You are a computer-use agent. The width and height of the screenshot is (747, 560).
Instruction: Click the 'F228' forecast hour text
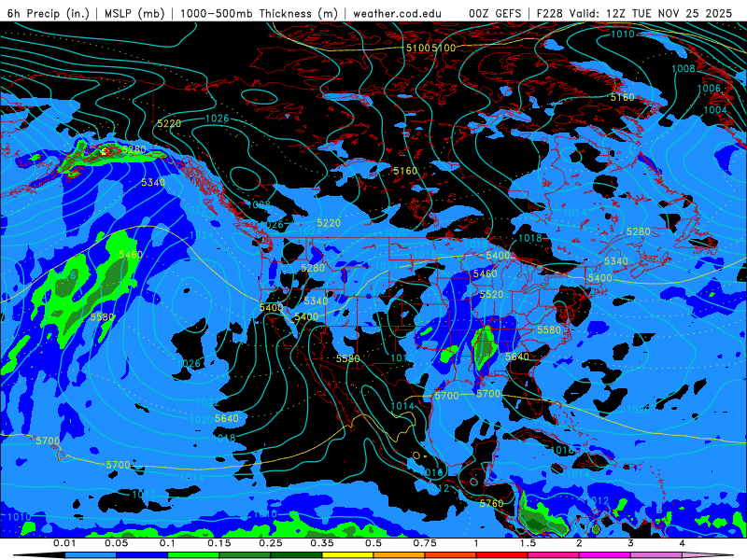pos(551,13)
